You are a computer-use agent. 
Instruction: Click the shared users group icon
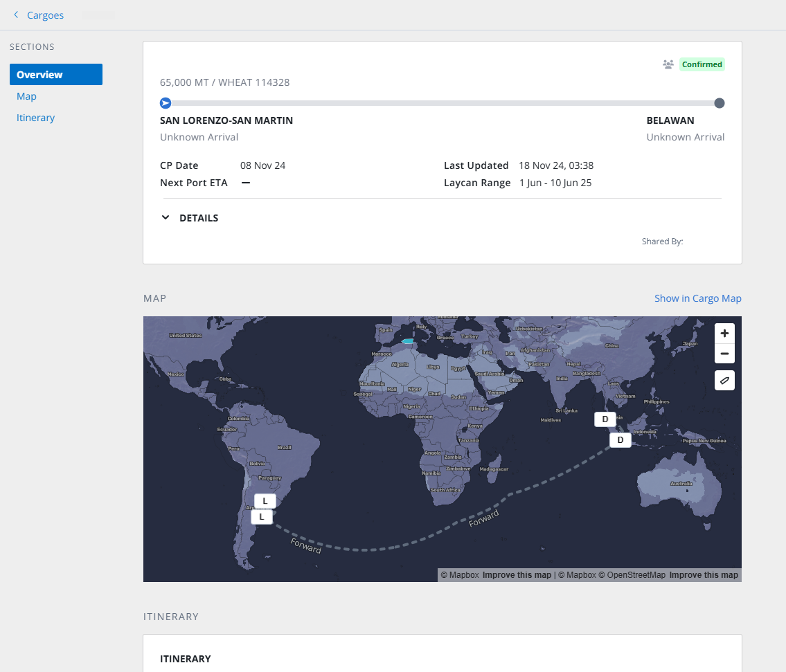(x=668, y=64)
